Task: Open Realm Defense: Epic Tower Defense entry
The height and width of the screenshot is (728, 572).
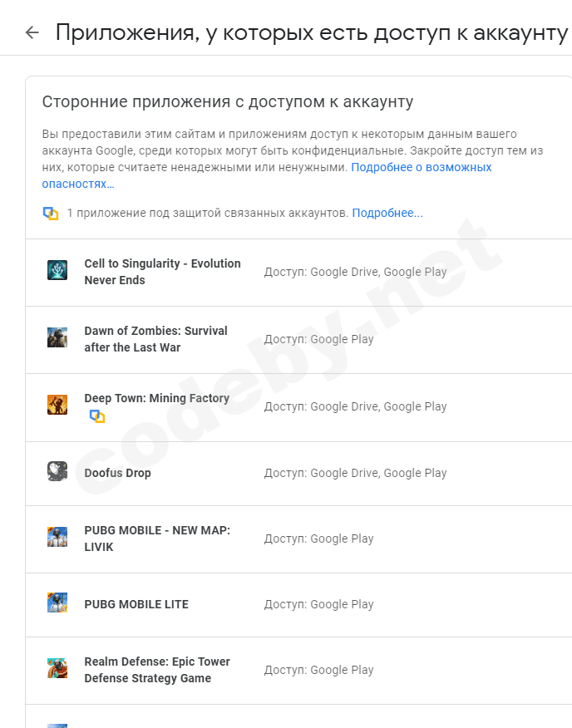Action: 157,670
